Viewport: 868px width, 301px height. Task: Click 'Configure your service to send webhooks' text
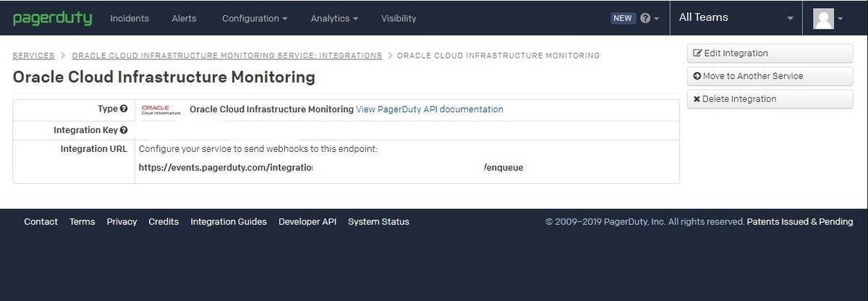(x=258, y=149)
